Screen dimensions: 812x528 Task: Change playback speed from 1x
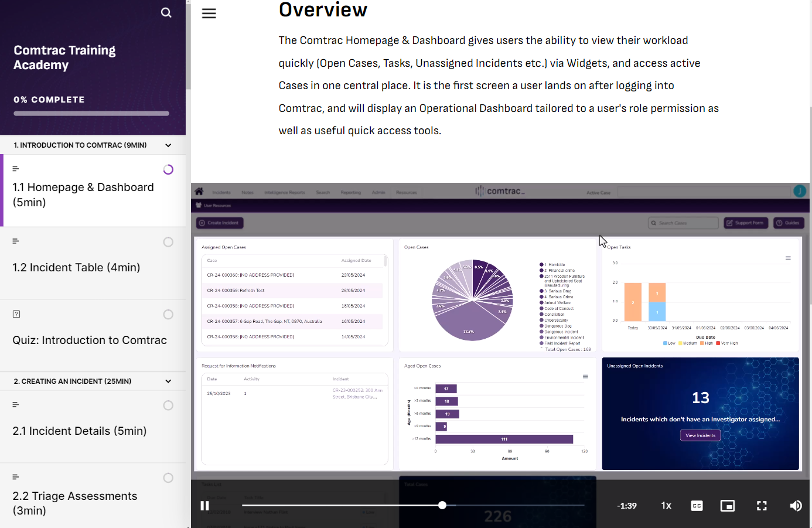[666, 506]
